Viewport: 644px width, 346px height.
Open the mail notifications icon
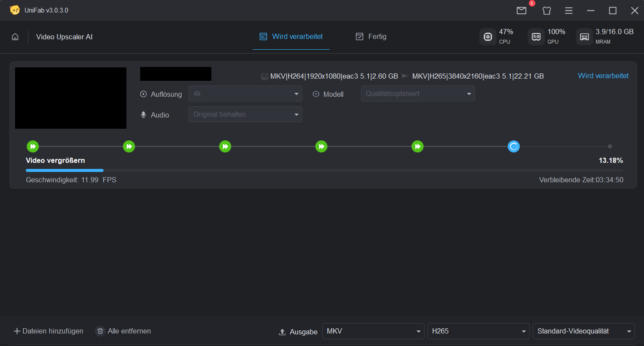pyautogui.click(x=521, y=11)
